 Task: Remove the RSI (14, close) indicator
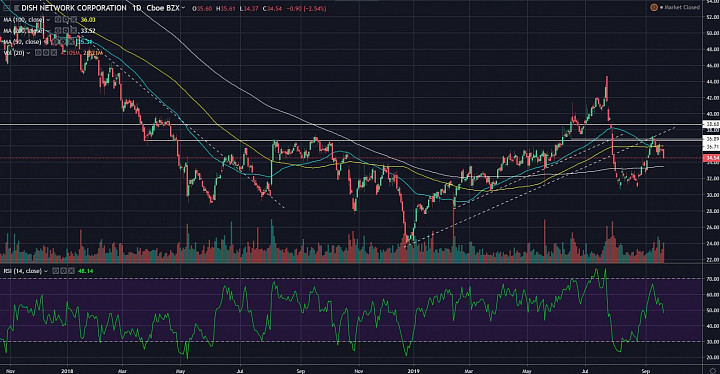(71, 271)
